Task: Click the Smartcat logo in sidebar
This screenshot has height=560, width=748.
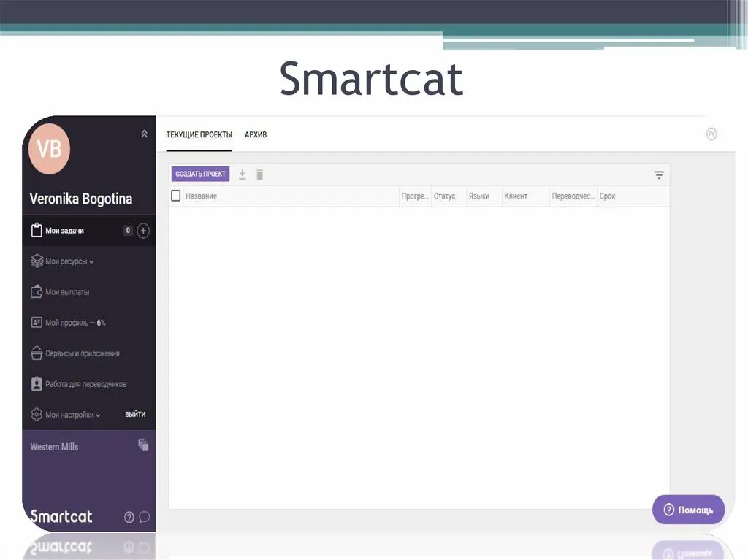Action: click(61, 516)
